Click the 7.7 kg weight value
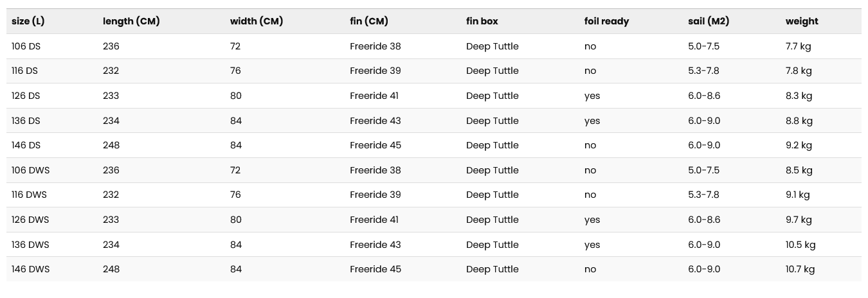868x298 pixels. pyautogui.click(x=798, y=46)
